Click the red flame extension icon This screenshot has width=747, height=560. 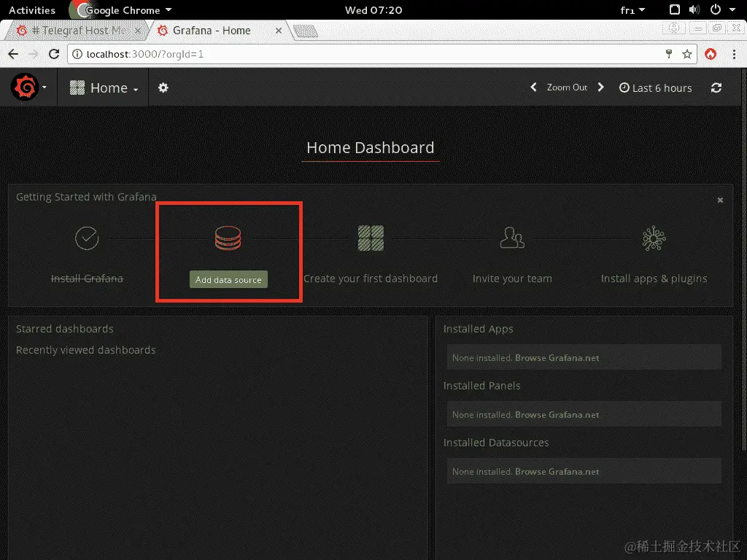711,54
